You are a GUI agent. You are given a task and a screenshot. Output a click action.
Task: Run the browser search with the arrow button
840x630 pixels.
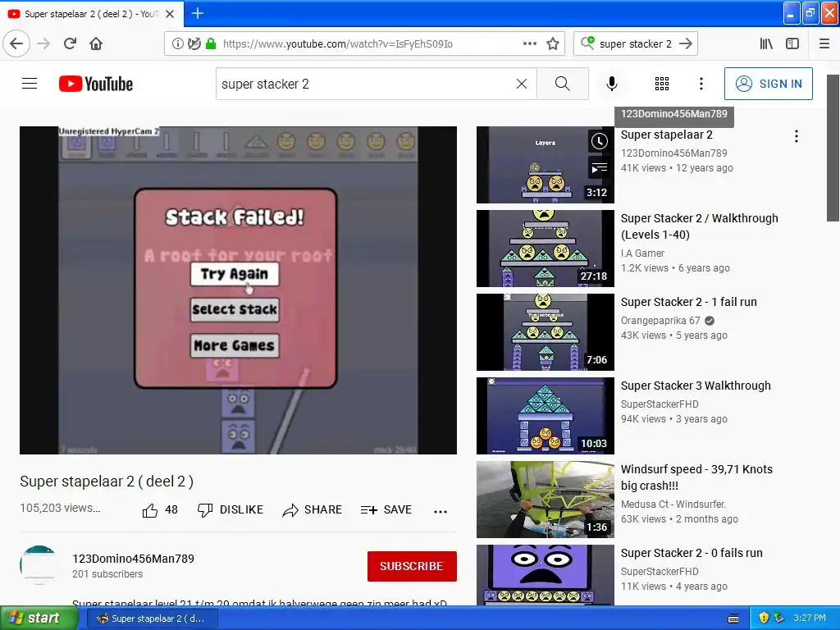pyautogui.click(x=686, y=43)
